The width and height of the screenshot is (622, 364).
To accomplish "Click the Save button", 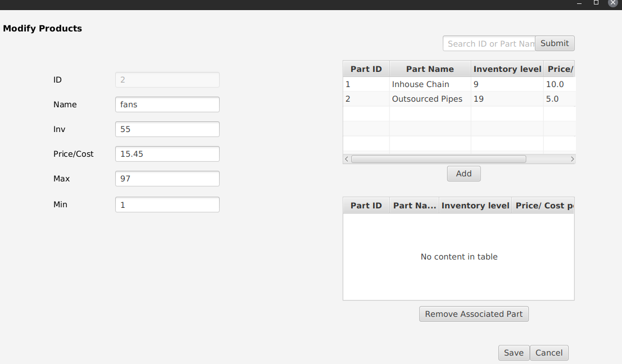I will [x=513, y=352].
